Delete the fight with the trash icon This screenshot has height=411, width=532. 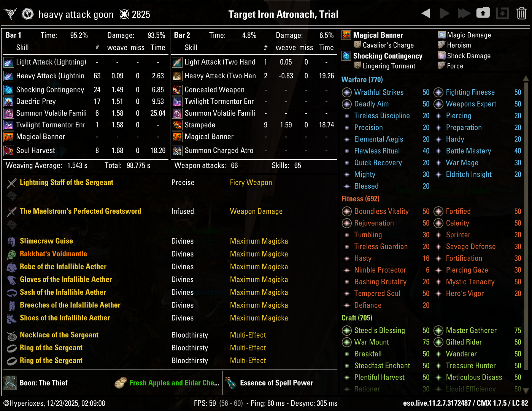(x=521, y=14)
